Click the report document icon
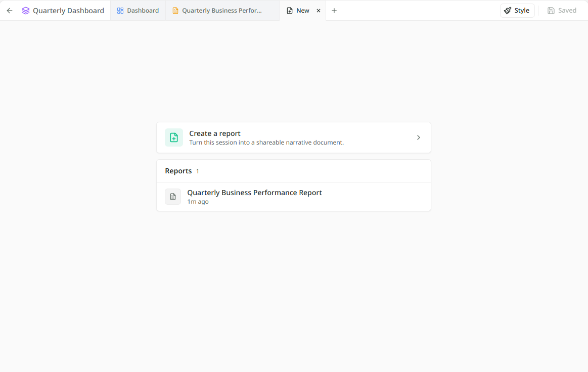Screen dimensions: 588x372 [173, 197]
